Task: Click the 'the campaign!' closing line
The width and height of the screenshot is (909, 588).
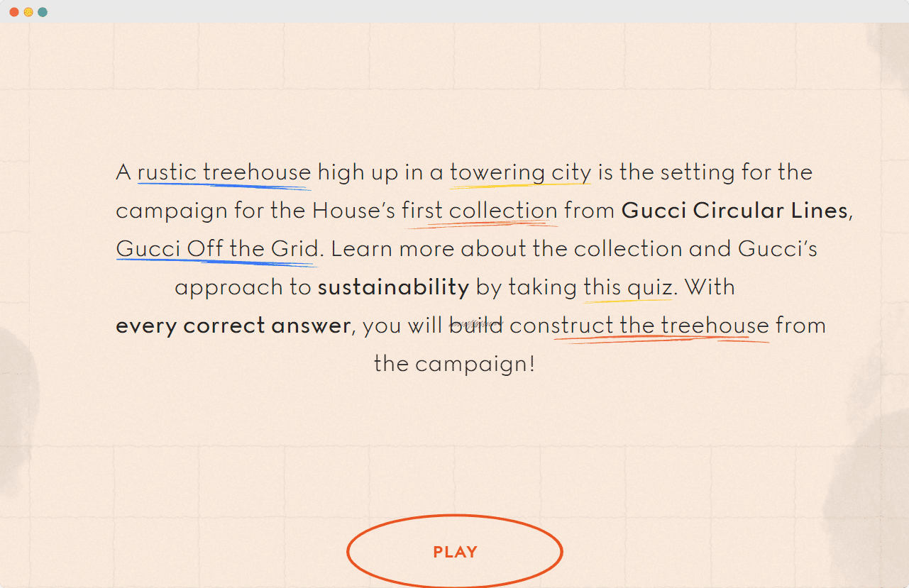Action: tap(454, 364)
